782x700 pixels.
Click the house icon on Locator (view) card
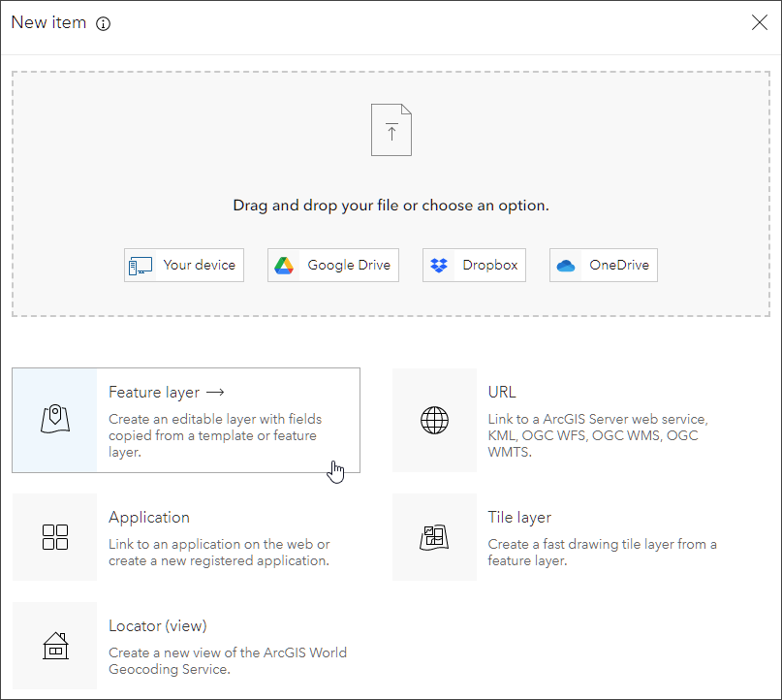tap(54, 645)
